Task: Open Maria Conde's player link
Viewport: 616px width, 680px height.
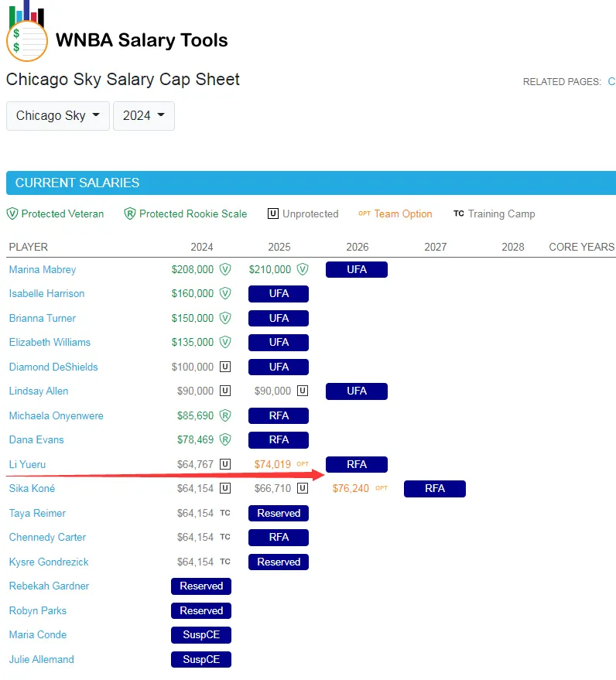Action: [38, 634]
